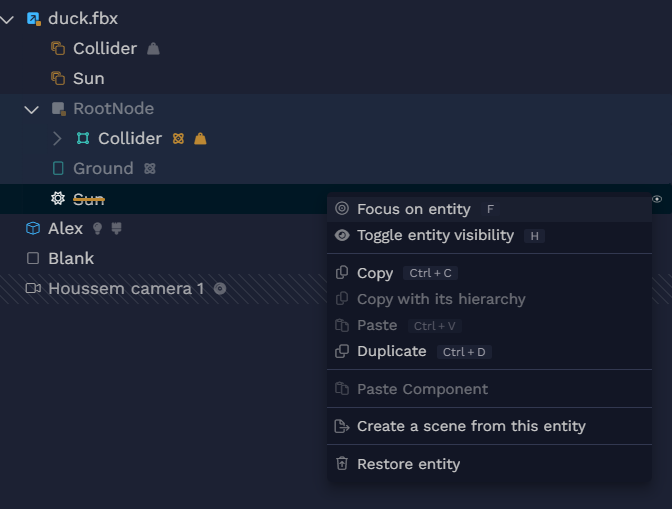Click the target badge beside Houssem camera 1
The height and width of the screenshot is (509, 672).
[x=220, y=289]
